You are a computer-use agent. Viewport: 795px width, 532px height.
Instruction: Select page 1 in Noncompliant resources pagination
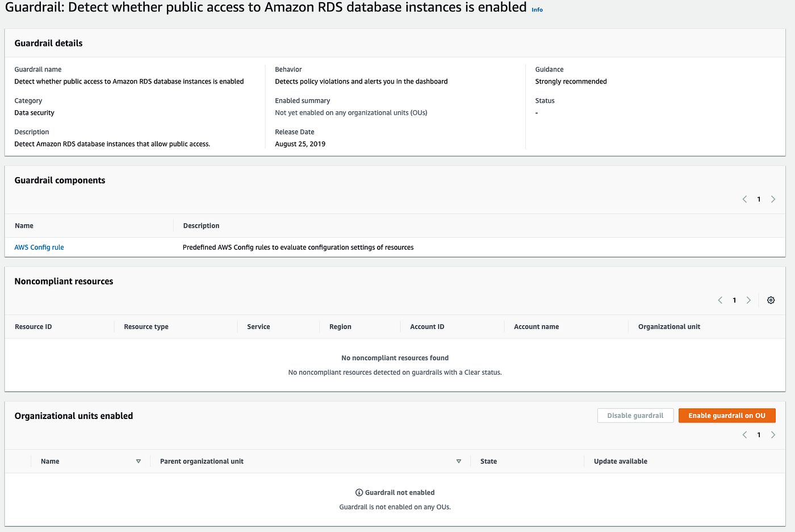(734, 300)
